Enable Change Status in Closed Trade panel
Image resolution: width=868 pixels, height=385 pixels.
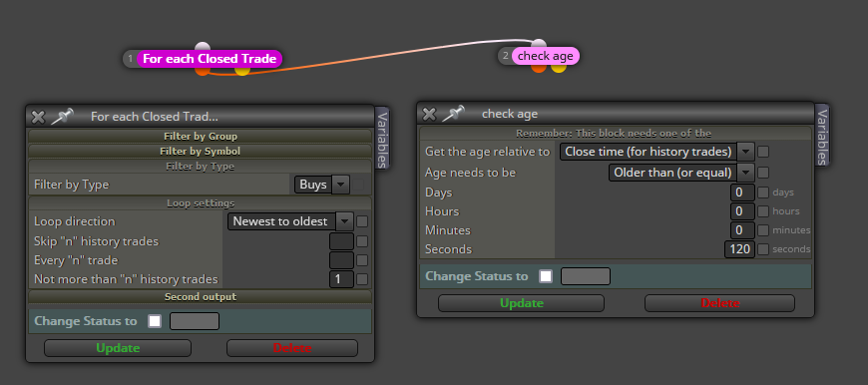click(x=155, y=321)
